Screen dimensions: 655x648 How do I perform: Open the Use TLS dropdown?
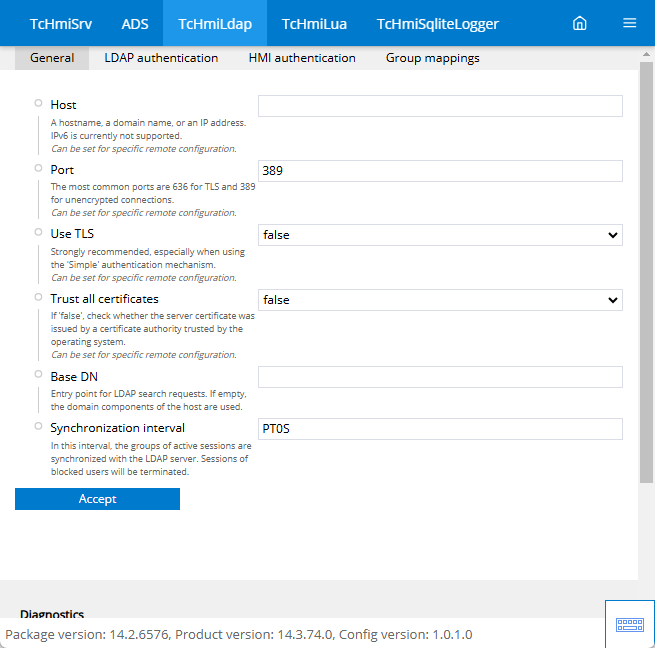coord(440,235)
